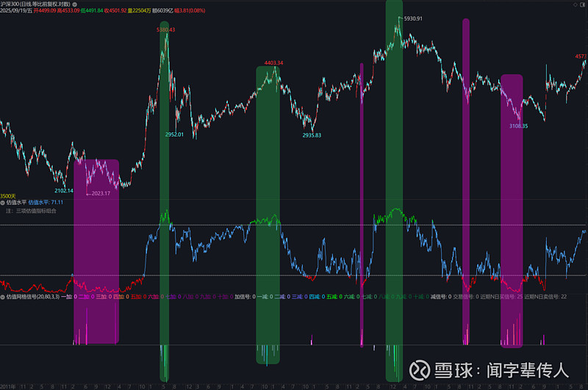Click the 2011年 label on the time axis

click(7, 386)
